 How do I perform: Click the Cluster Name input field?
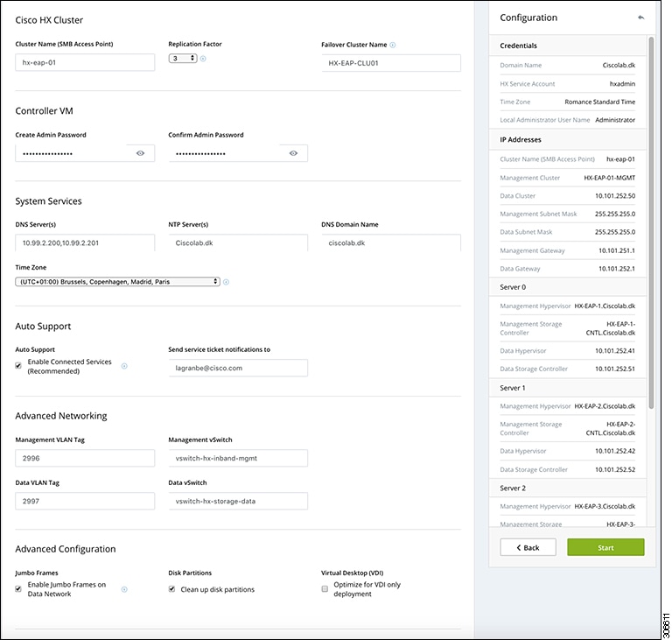(x=85, y=63)
